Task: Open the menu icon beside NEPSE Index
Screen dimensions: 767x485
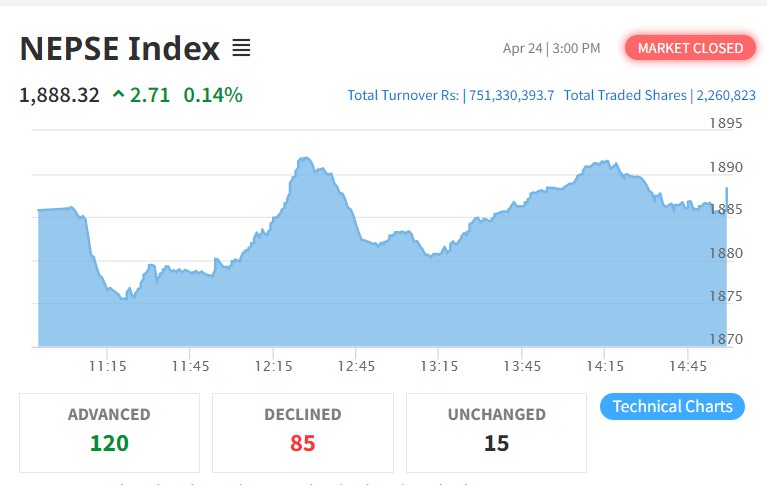Action: click(x=241, y=47)
